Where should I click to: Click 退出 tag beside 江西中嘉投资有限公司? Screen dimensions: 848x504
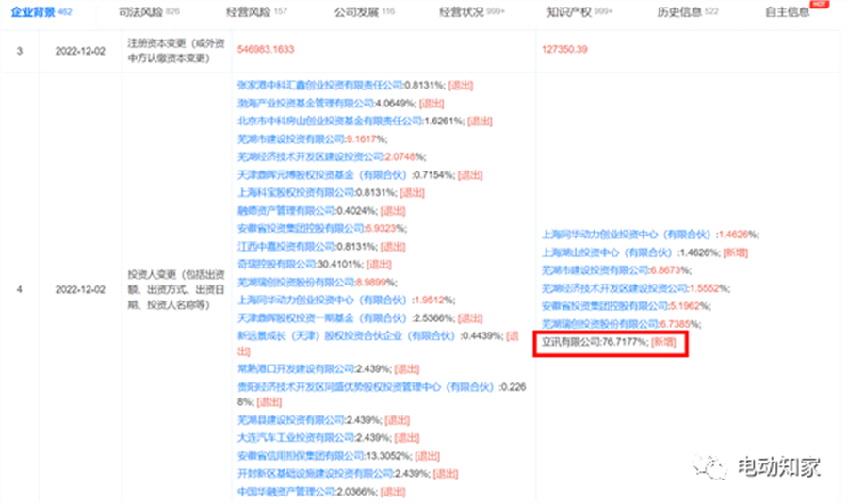393,247
